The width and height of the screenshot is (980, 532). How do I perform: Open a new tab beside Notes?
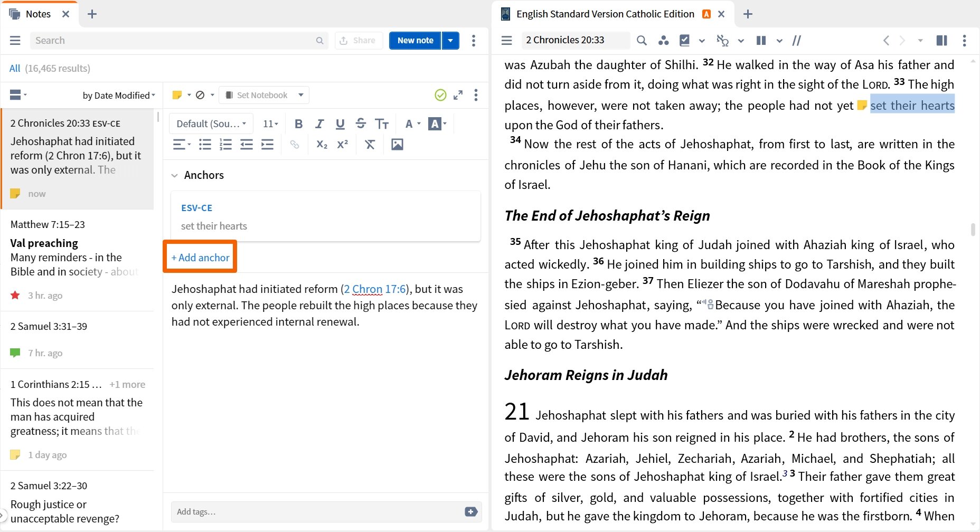(x=92, y=14)
